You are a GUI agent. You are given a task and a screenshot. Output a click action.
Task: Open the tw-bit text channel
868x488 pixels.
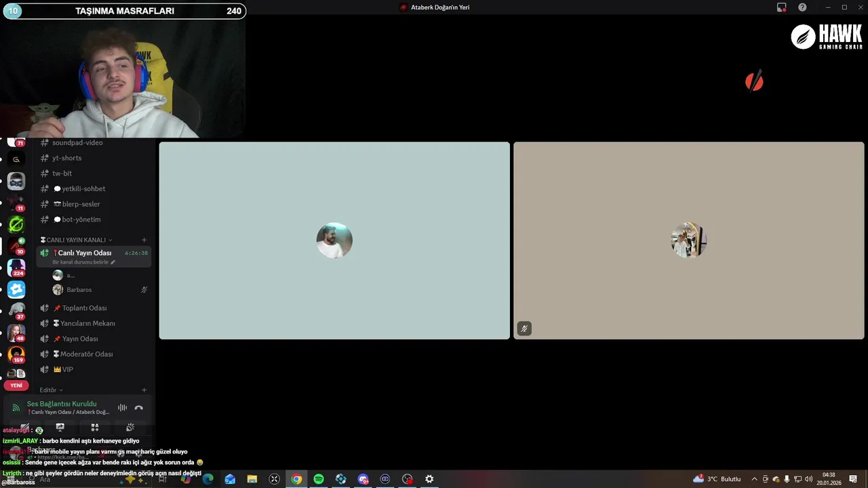[94, 174]
